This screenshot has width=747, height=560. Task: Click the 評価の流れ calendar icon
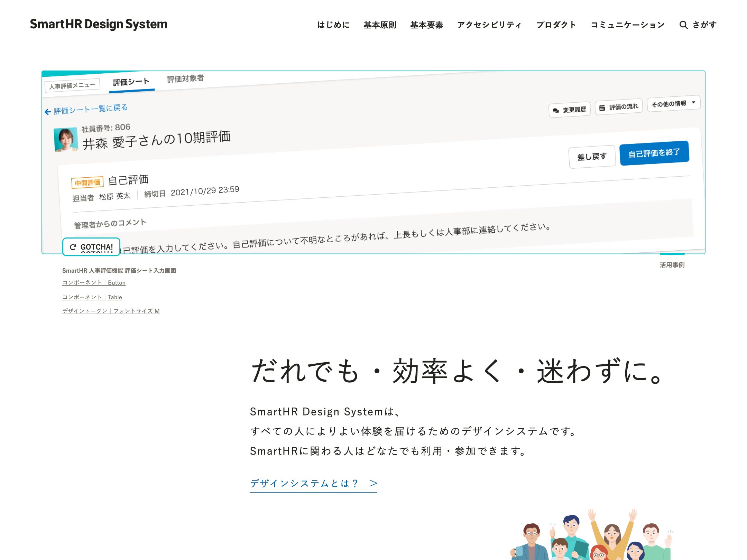tap(602, 108)
